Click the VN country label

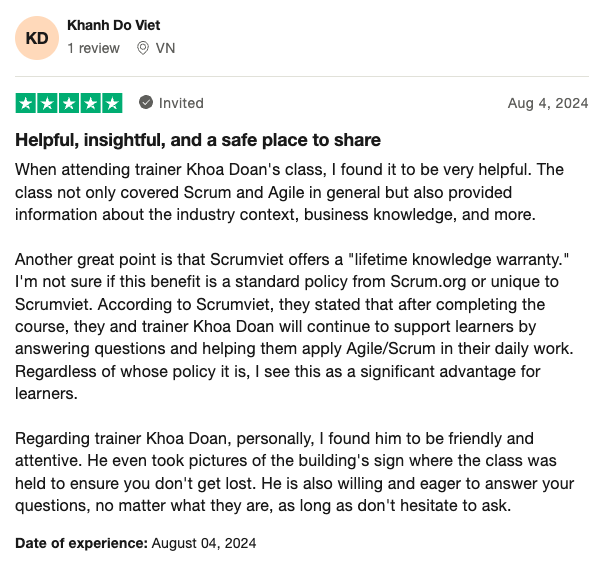pos(165,48)
